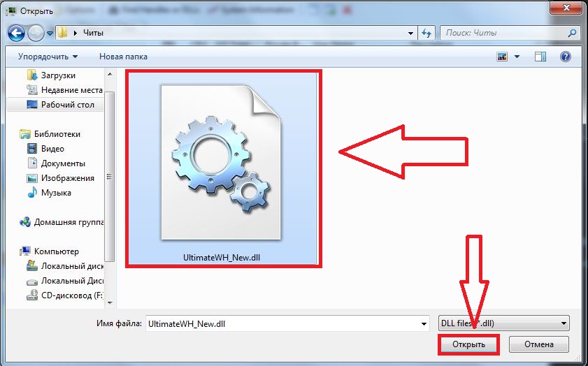588x366 pixels.
Task: Click the search magnifier icon
Action: (x=573, y=33)
